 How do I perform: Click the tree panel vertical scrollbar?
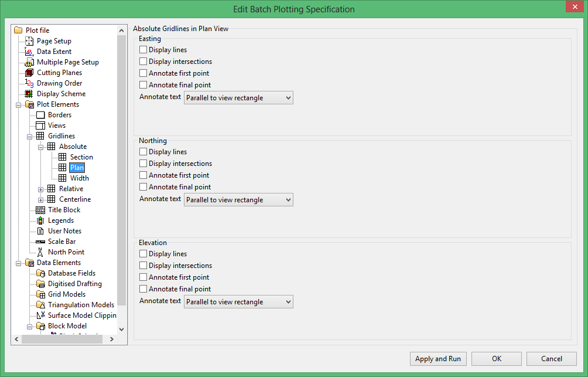click(x=122, y=176)
